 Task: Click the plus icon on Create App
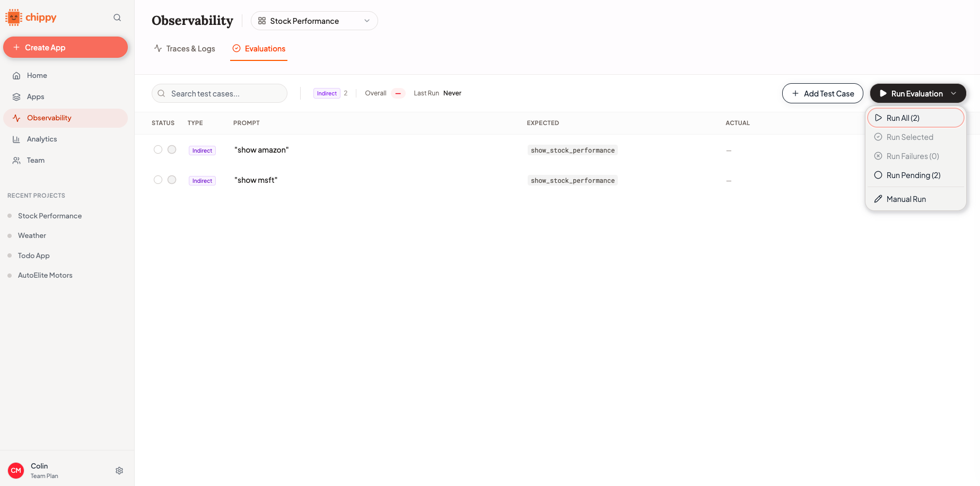[16, 47]
